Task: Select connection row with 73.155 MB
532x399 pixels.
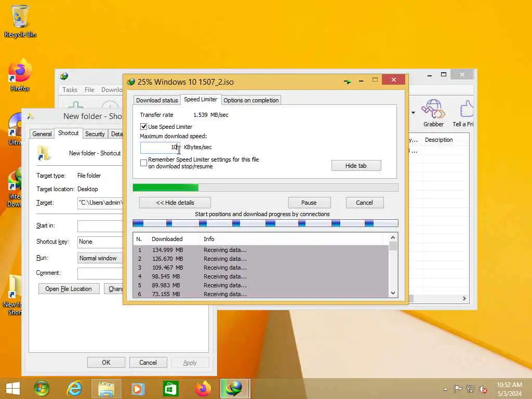Action: tap(261, 294)
